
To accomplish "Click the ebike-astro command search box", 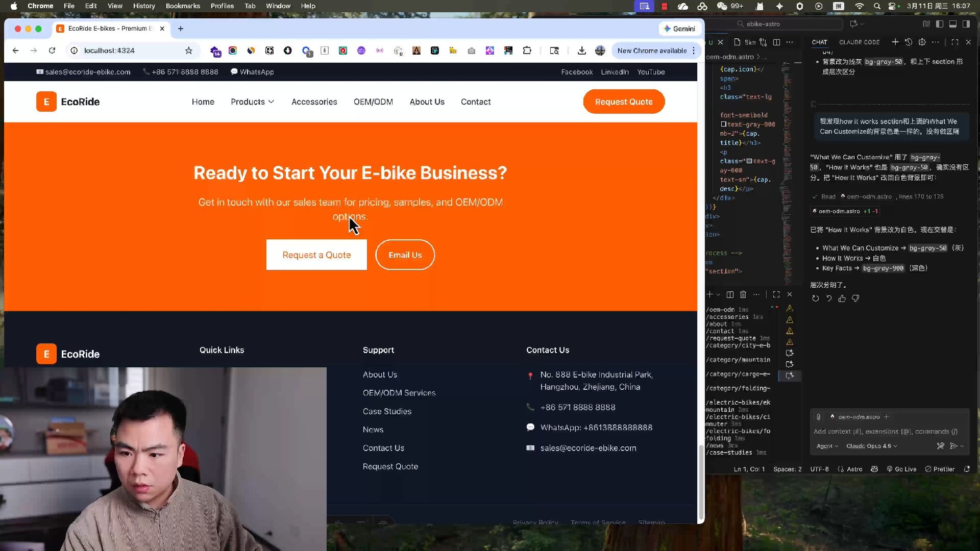I will 762,24.
